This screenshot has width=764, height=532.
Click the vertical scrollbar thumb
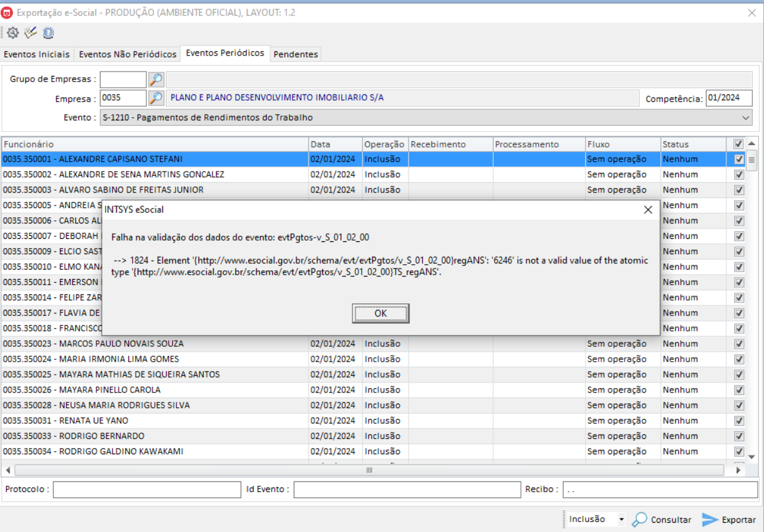(752, 162)
